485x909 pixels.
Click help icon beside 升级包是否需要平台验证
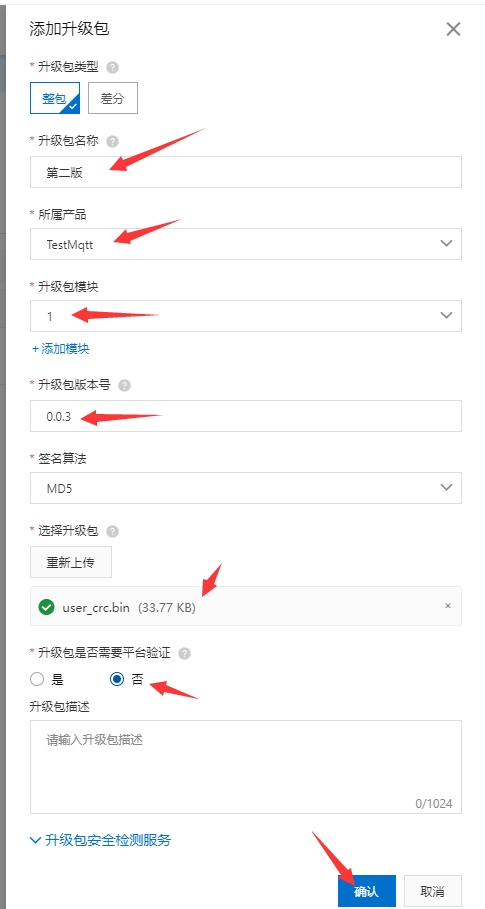[184, 654]
